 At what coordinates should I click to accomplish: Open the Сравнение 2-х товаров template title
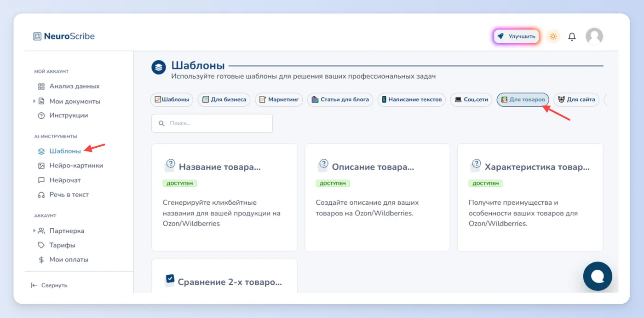tap(230, 282)
